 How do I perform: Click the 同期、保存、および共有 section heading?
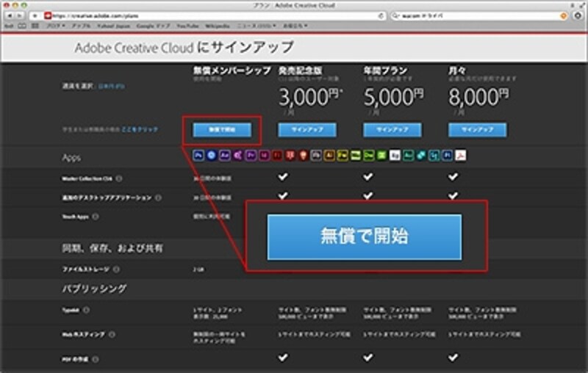point(112,248)
